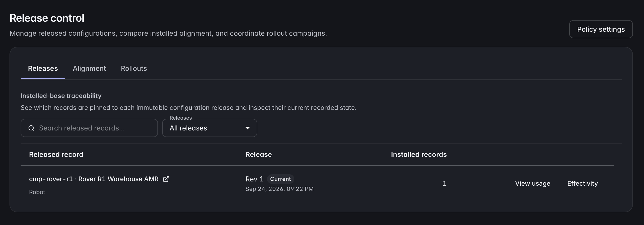Click the magnifier icon in search field
The height and width of the screenshot is (225, 644).
(31, 128)
